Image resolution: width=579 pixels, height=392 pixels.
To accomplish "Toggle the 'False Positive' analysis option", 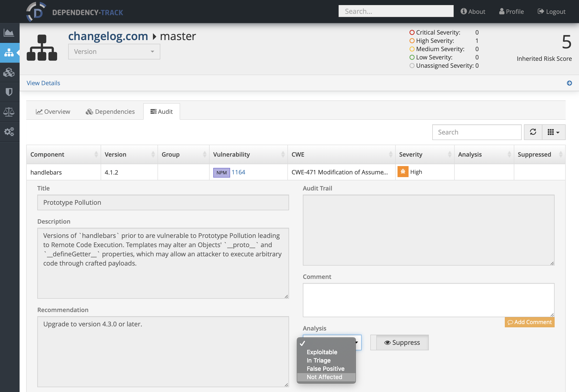I will pyautogui.click(x=325, y=368).
